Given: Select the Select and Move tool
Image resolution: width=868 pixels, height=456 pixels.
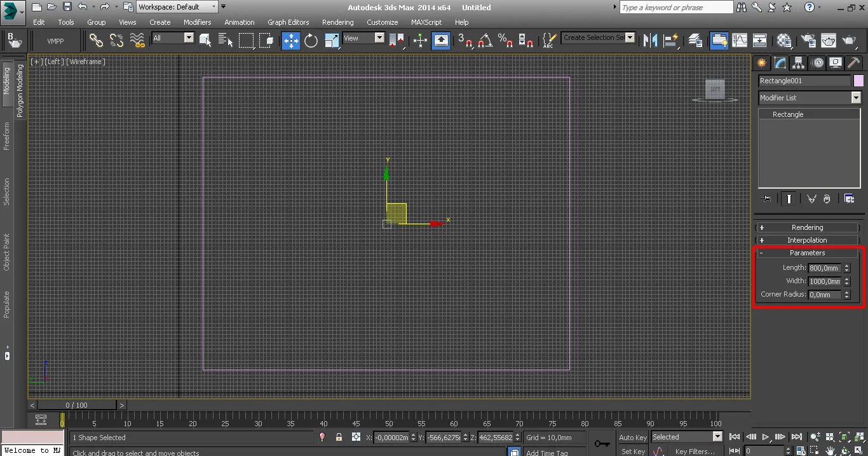Looking at the screenshot, I should click(x=291, y=41).
